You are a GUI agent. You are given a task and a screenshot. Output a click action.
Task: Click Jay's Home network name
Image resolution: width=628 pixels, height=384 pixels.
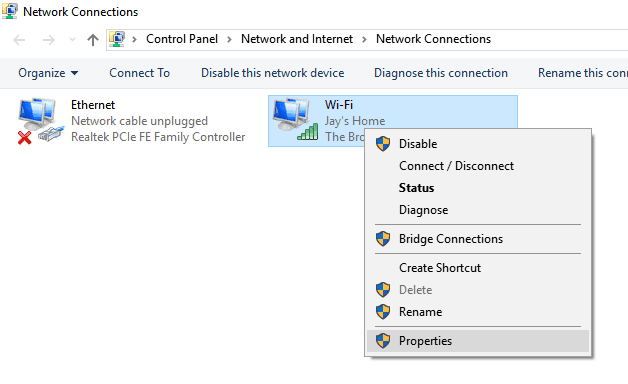pos(355,121)
